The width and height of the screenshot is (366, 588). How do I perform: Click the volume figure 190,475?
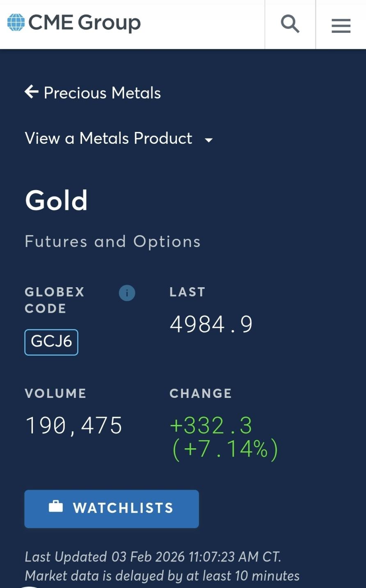(x=74, y=425)
